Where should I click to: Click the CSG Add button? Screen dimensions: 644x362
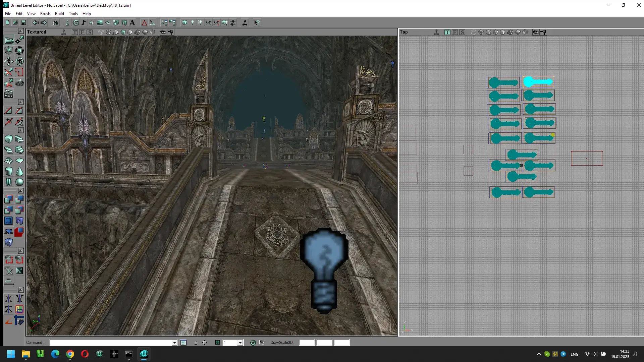pos(9,199)
